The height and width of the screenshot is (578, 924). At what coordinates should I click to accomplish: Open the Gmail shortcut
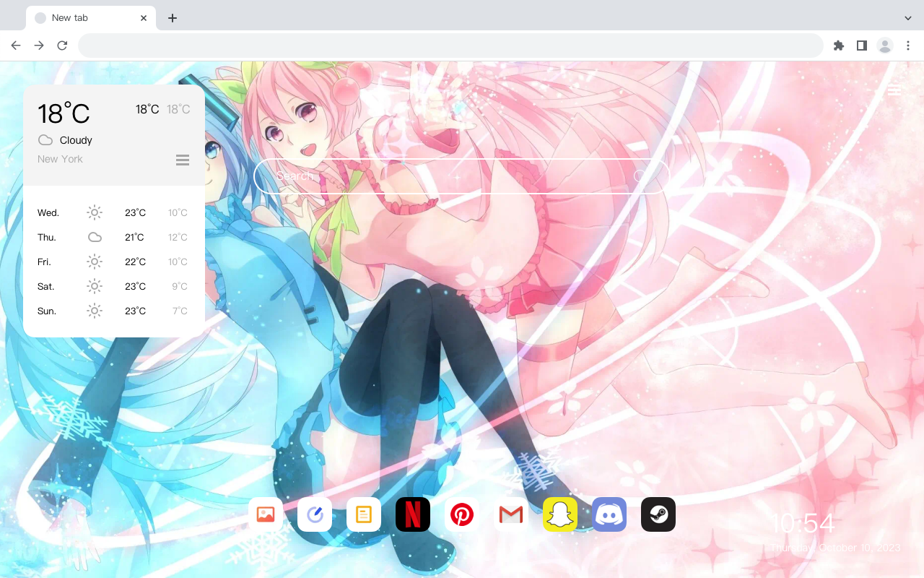[511, 514]
